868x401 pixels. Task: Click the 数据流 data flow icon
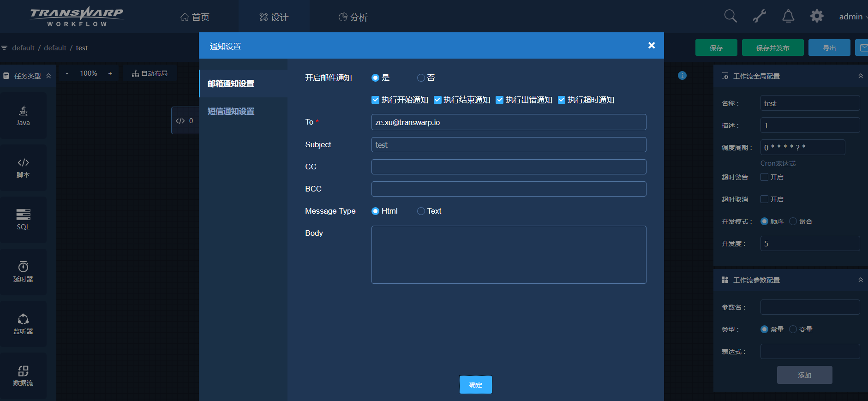pyautogui.click(x=23, y=376)
